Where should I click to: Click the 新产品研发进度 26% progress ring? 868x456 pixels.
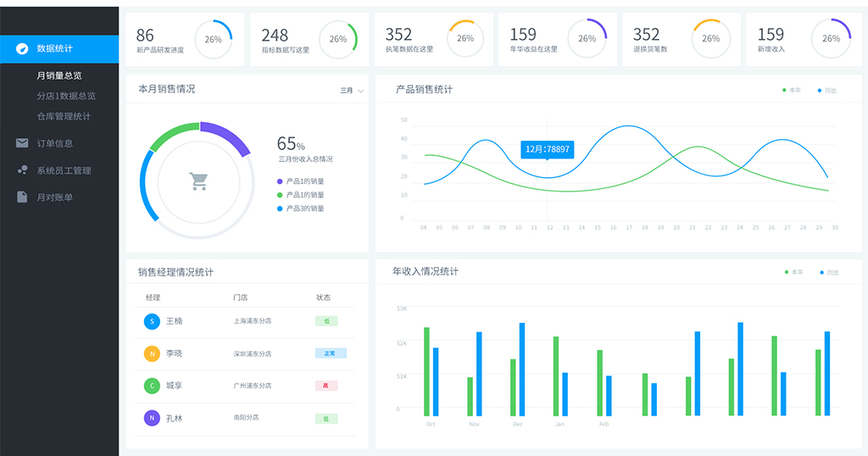(x=213, y=39)
